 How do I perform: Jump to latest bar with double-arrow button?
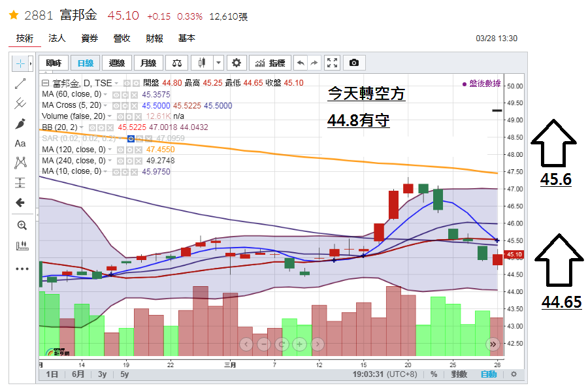coord(493,344)
